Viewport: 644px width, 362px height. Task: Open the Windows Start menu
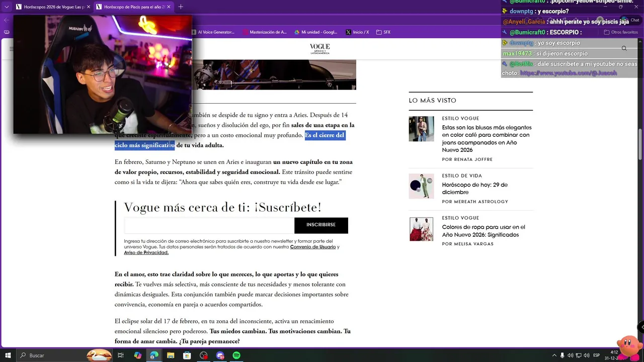coord(8,355)
